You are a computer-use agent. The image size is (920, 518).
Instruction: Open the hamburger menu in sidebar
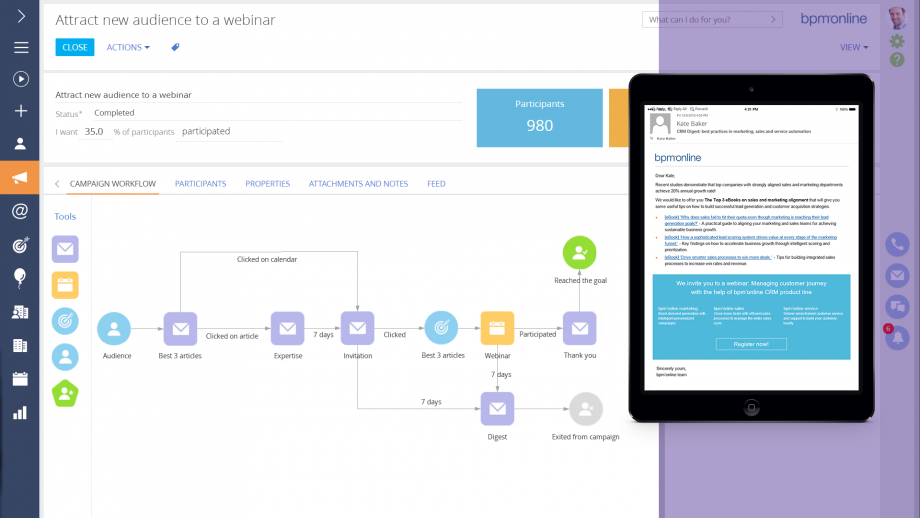coord(20,47)
